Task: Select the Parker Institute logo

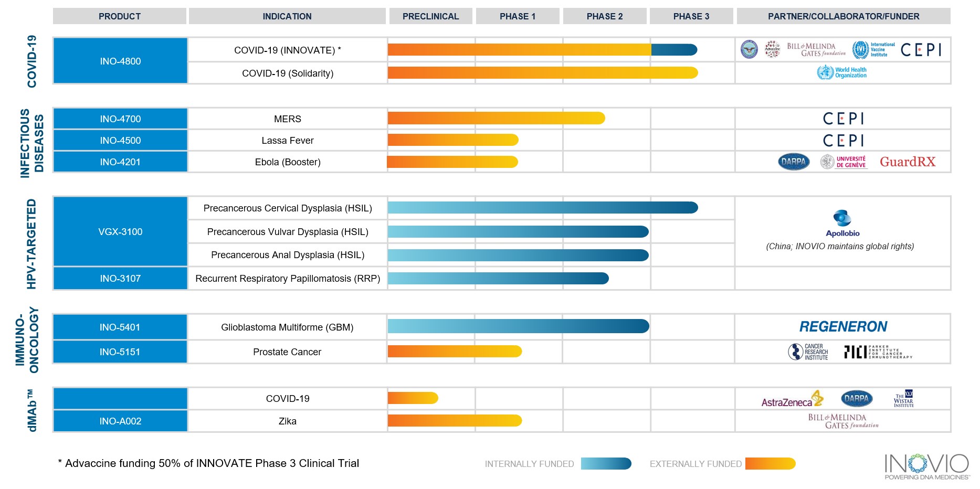Action: [878, 352]
